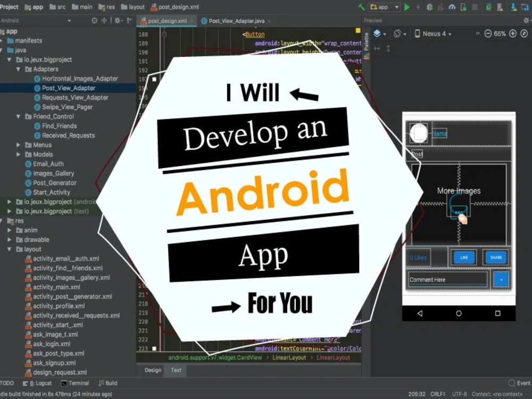This screenshot has height=399, width=532.
Task: Open the SDK Manager download icon
Action: [x=514, y=7]
